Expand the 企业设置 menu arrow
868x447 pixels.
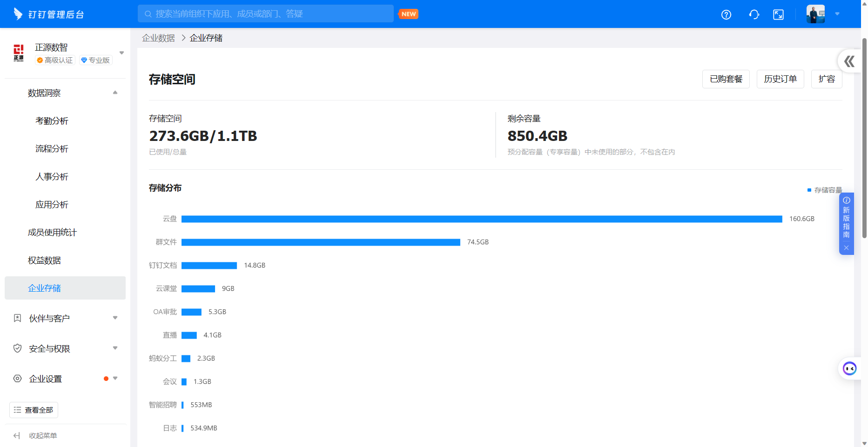point(115,379)
